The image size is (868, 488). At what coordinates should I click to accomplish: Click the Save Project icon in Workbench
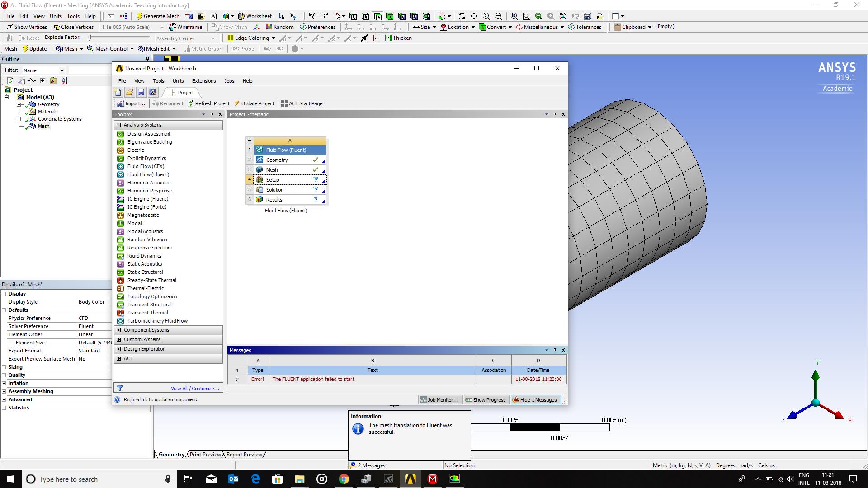point(141,92)
